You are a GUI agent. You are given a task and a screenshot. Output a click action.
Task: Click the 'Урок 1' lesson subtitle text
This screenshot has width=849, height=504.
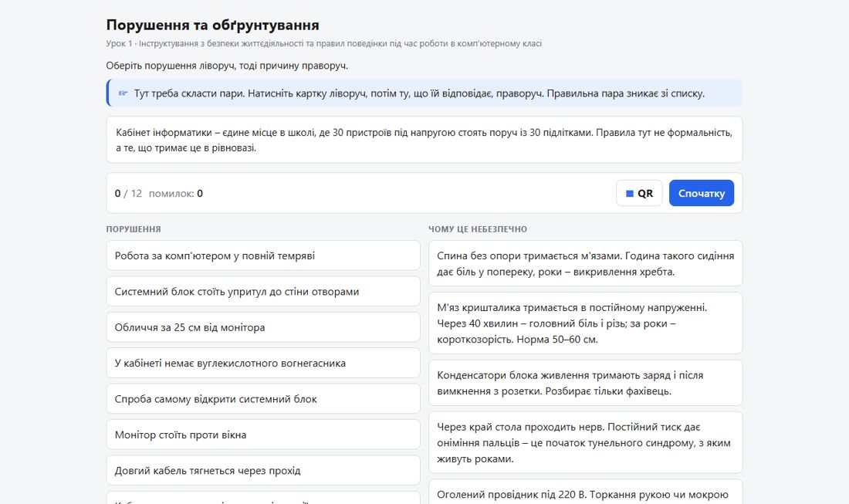pos(324,43)
